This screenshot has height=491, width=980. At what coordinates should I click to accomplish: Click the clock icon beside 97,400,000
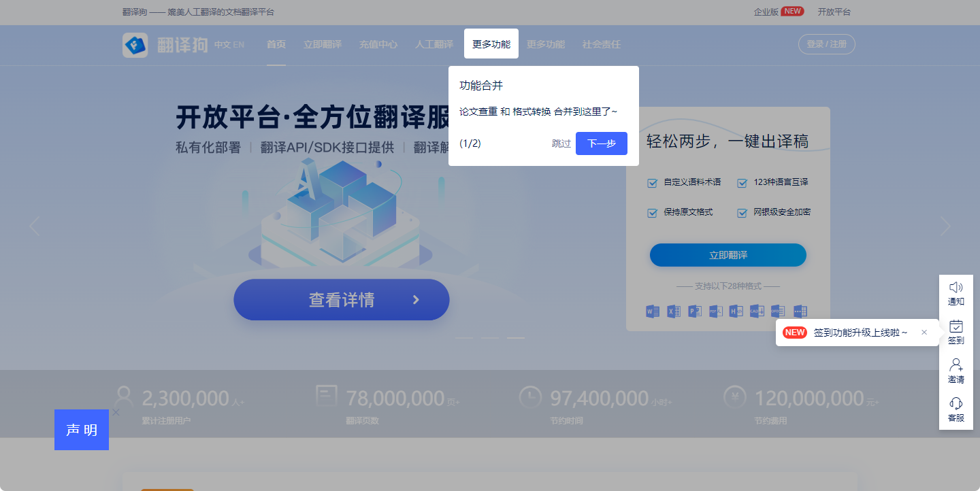coord(530,396)
